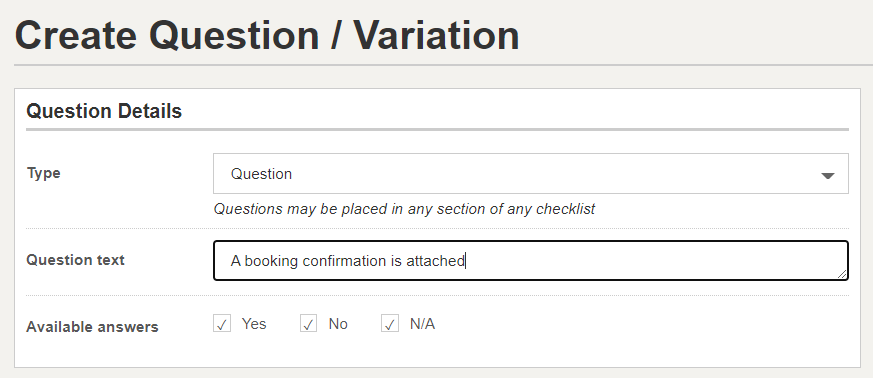The width and height of the screenshot is (873, 378).
Task: Click the Type dropdown arrow
Action: [x=828, y=176]
